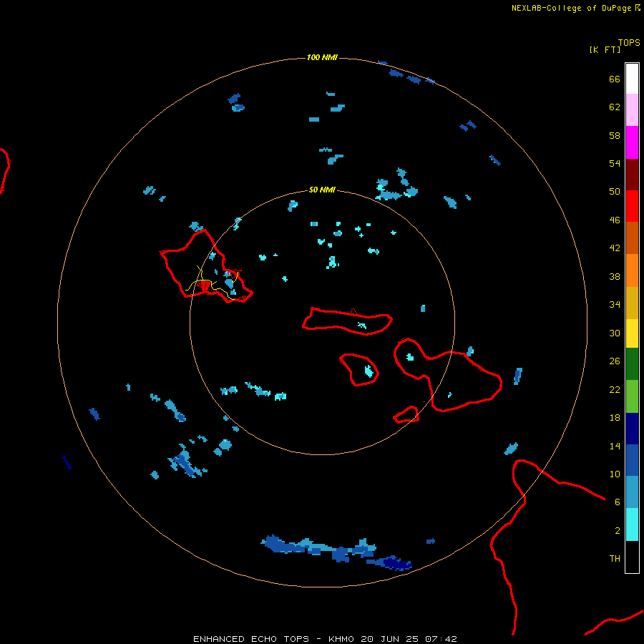Click the magenta legend swatch
The width and height of the screenshot is (644, 644).
(x=632, y=142)
